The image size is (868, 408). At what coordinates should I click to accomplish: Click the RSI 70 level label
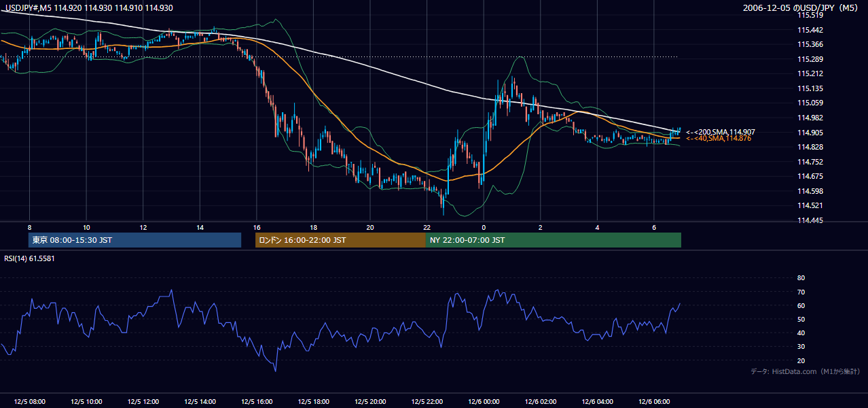coord(801,292)
